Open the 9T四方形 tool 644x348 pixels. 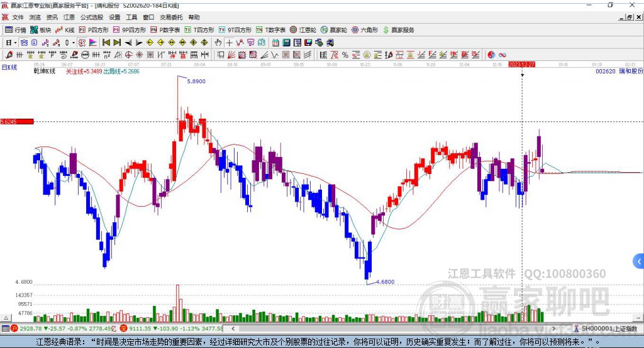235,30
